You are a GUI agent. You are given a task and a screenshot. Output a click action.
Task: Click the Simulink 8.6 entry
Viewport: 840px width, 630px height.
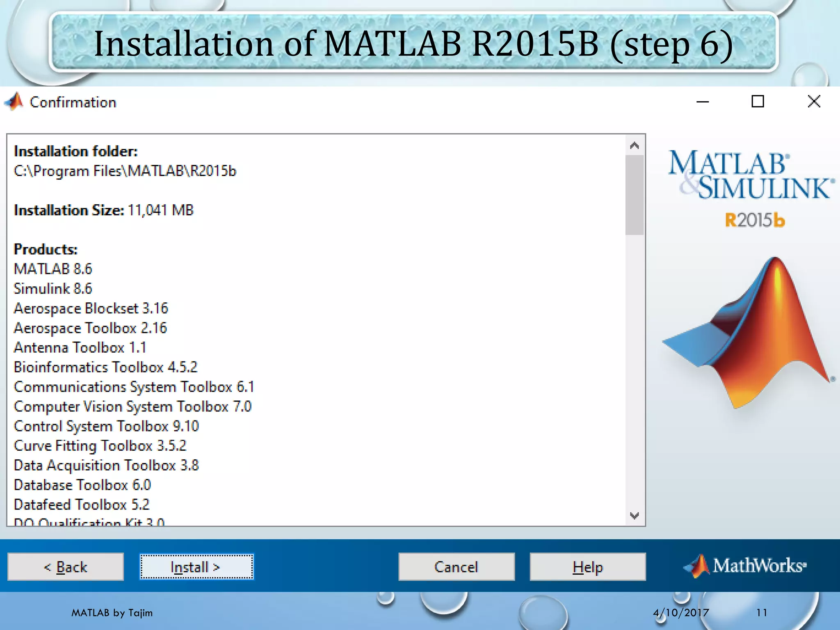tap(53, 289)
